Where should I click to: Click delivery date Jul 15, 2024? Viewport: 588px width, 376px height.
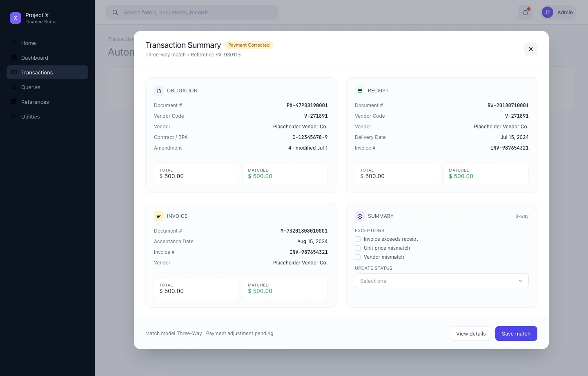click(514, 137)
